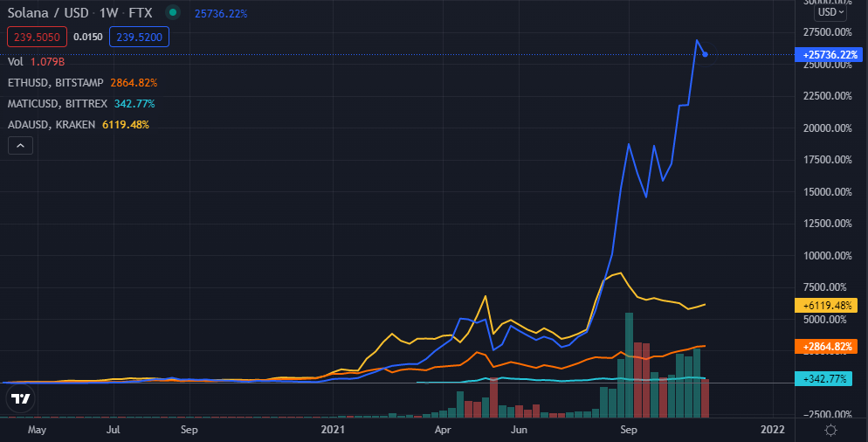Screen dimensions: 868x442
Task: Click the 27500.00% scale label
Action: point(828,32)
